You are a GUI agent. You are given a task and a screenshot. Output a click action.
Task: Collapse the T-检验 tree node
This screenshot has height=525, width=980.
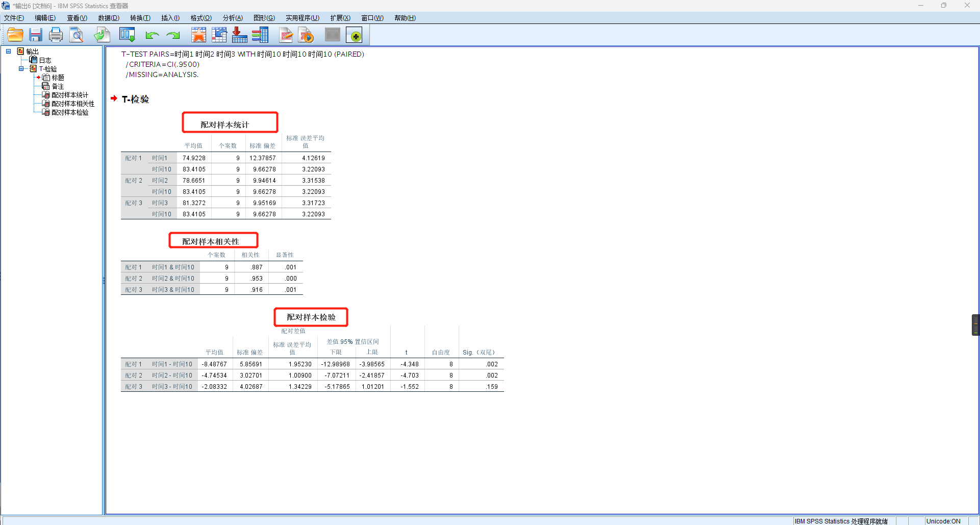(x=21, y=68)
